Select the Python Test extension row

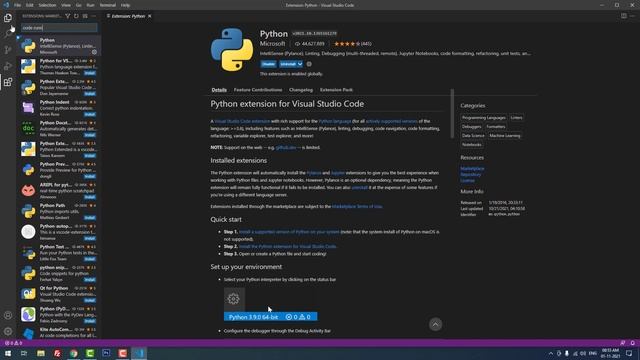(59, 252)
